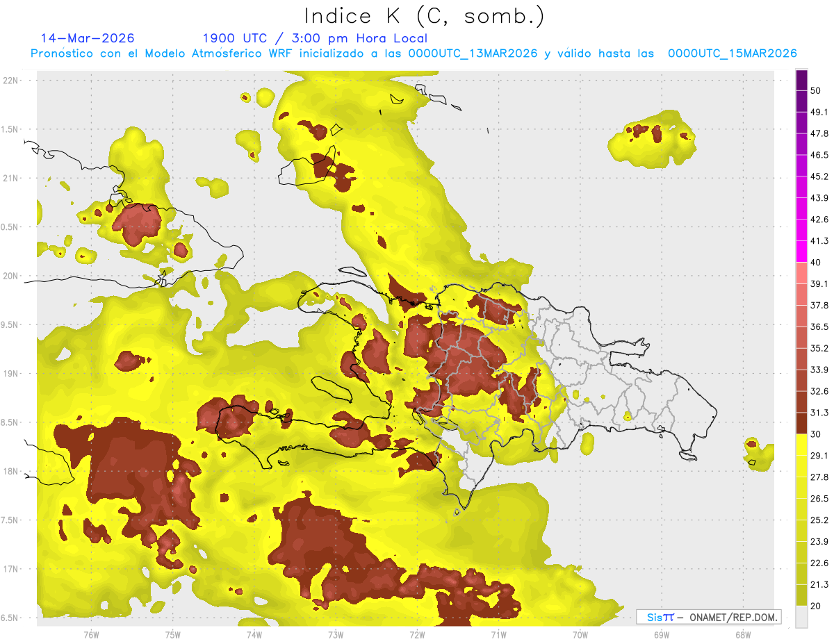834x644 pixels.
Task: Click the legend value '27.8'
Action: 819,477
